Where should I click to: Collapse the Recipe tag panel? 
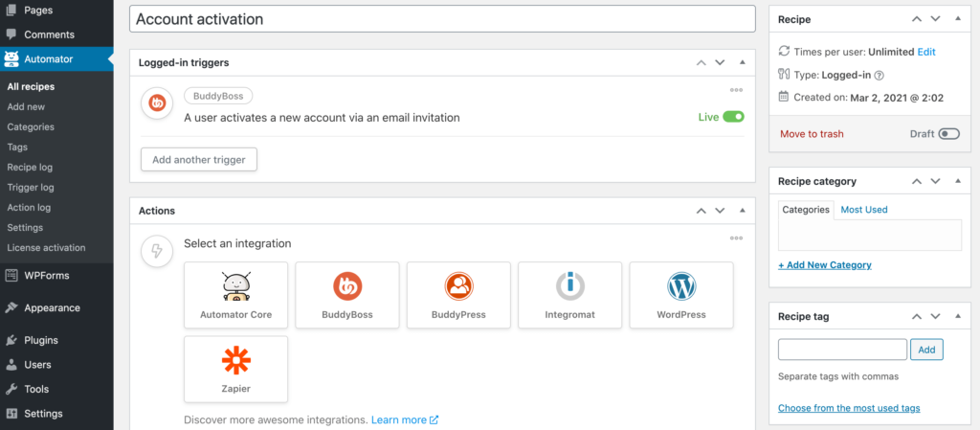pyautogui.click(x=958, y=317)
